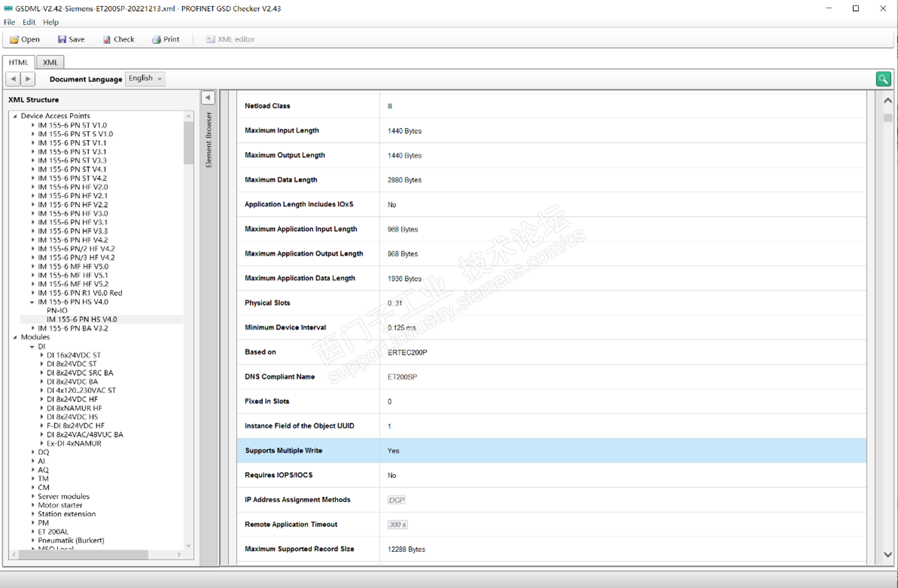Click the application icon in title bar
This screenshot has height=588, width=898.
coord(8,8)
